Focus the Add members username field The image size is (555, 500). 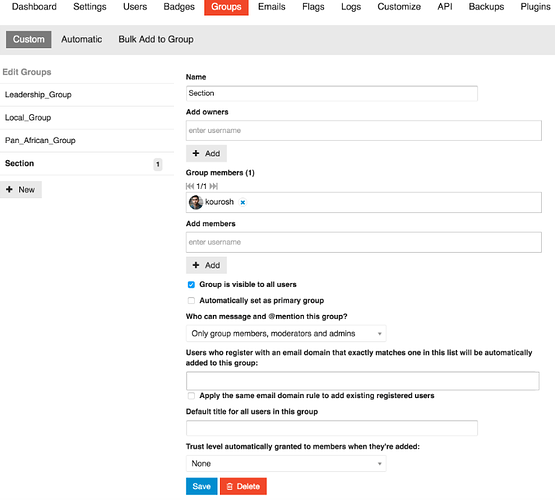coord(364,242)
